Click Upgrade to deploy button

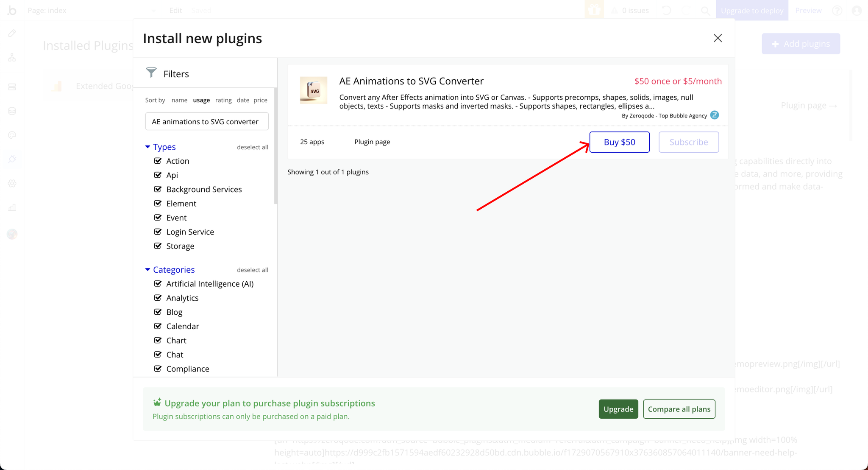(752, 10)
